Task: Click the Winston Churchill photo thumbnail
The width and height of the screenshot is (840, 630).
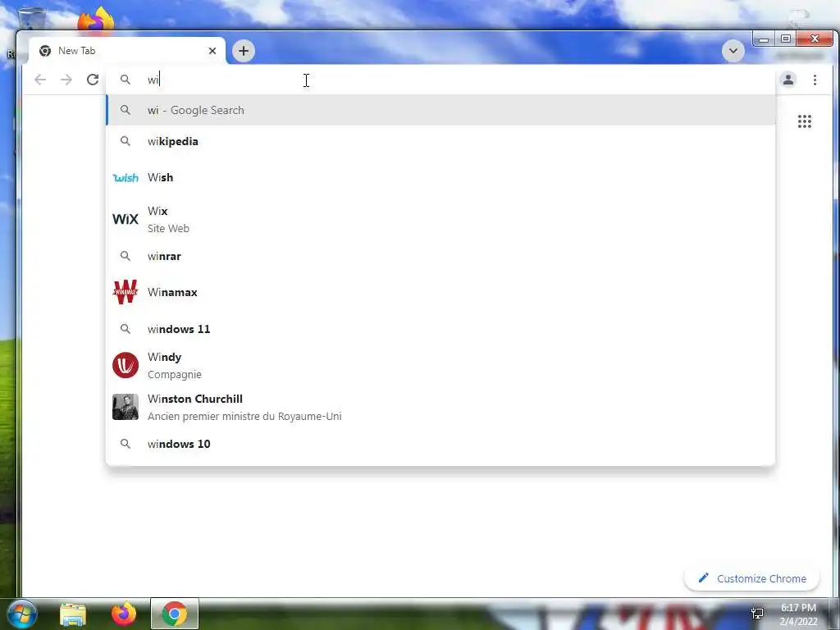Action: coord(126,407)
